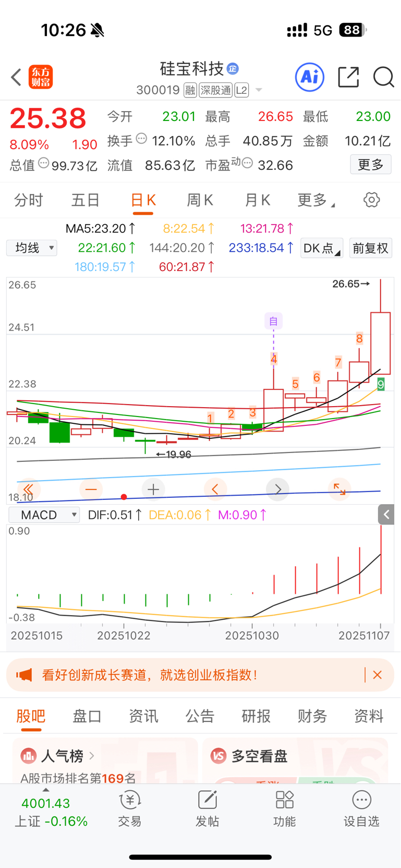Tap the 19.96 low price label on chart
This screenshot has width=401, height=868.
[x=174, y=455]
